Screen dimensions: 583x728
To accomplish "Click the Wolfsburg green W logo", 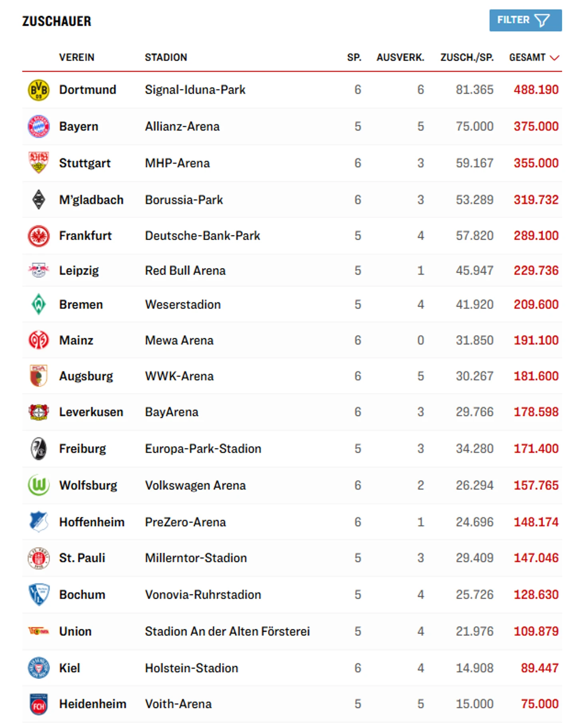I will [38, 485].
